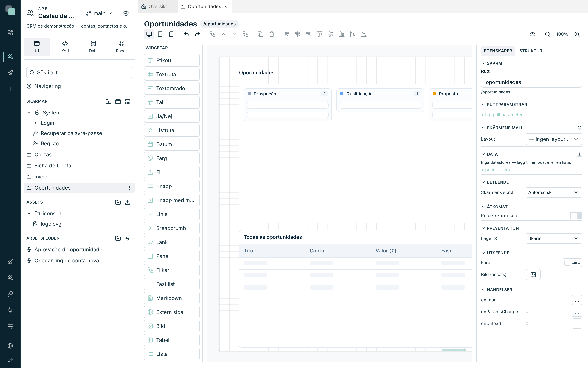
Task: Open keys icon in left sidebar
Action: 10,294
